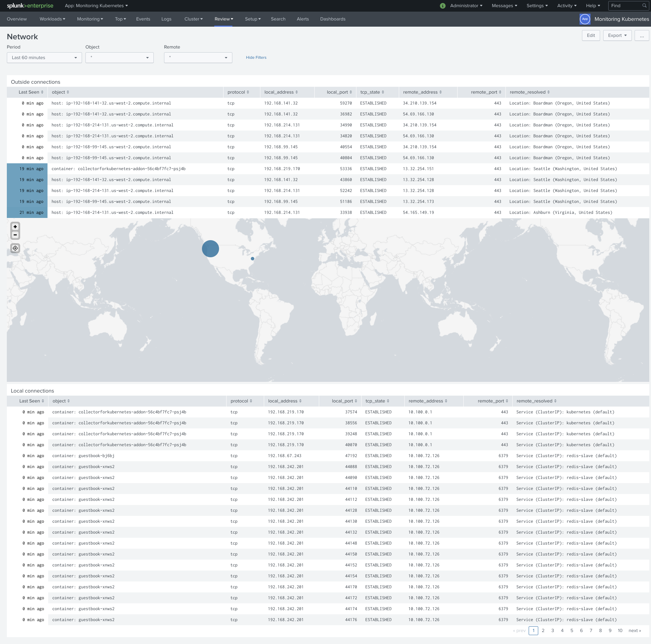The width and height of the screenshot is (651, 644).
Task: Click remote address 54.165.149.19
Action: click(418, 213)
